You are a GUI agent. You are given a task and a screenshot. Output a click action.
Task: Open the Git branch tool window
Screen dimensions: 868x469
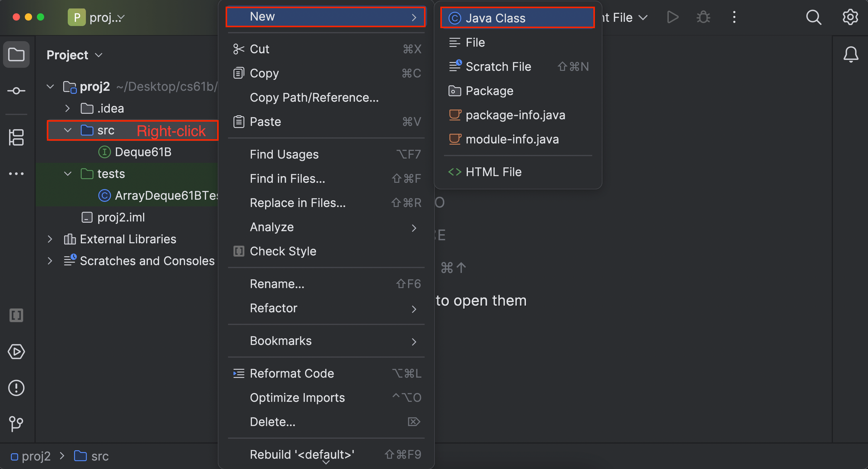[16, 424]
